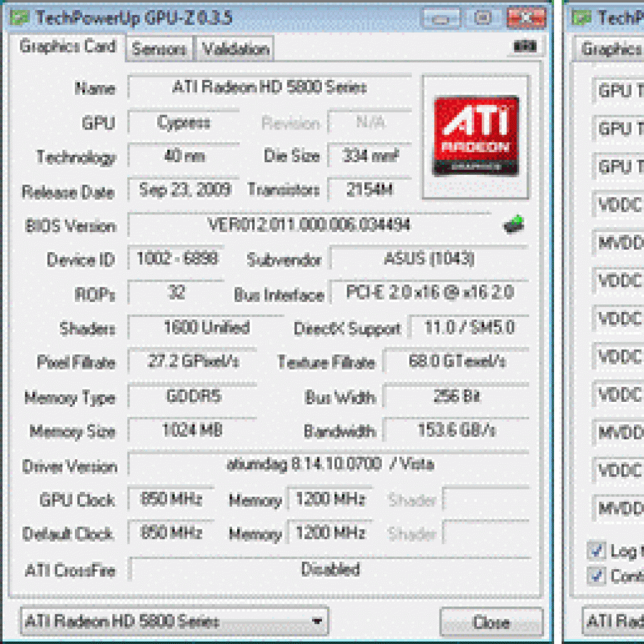Click the Technology value 40 nm
The width and height of the screenshot is (644, 644).
point(184,156)
